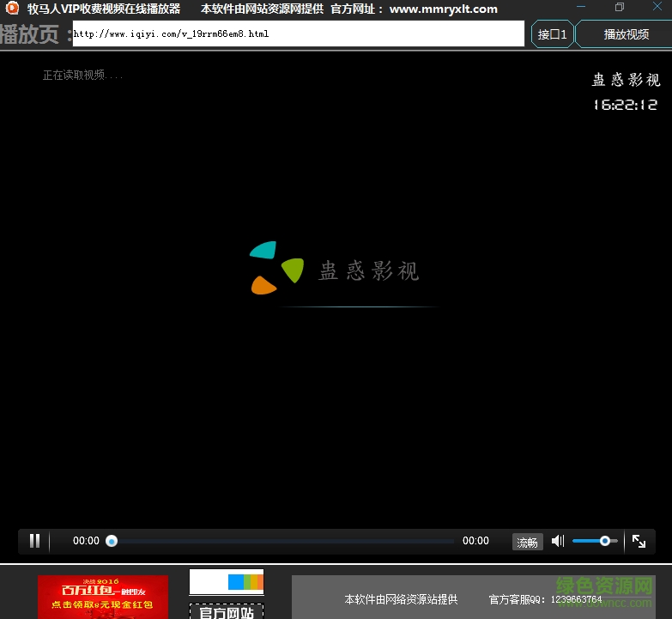Click the volume slider handle
This screenshot has height=619, width=672.
(605, 541)
